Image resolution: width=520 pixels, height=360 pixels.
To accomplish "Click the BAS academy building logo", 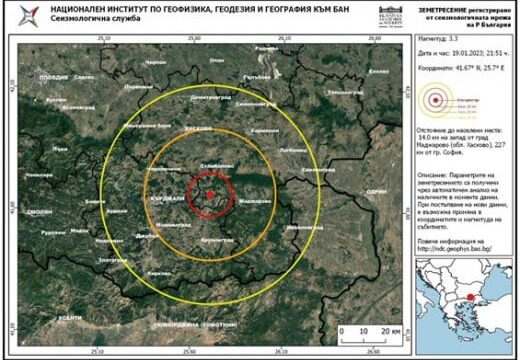I will tap(391, 17).
